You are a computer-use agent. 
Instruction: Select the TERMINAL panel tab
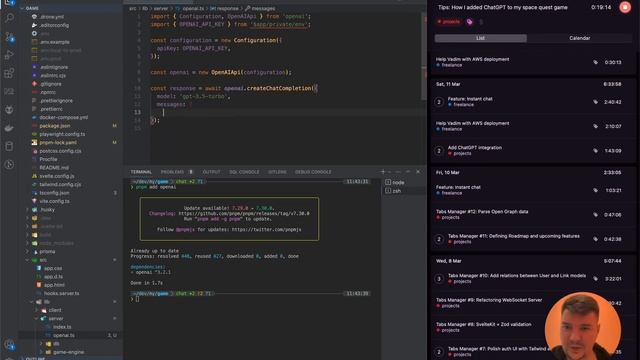(x=141, y=172)
